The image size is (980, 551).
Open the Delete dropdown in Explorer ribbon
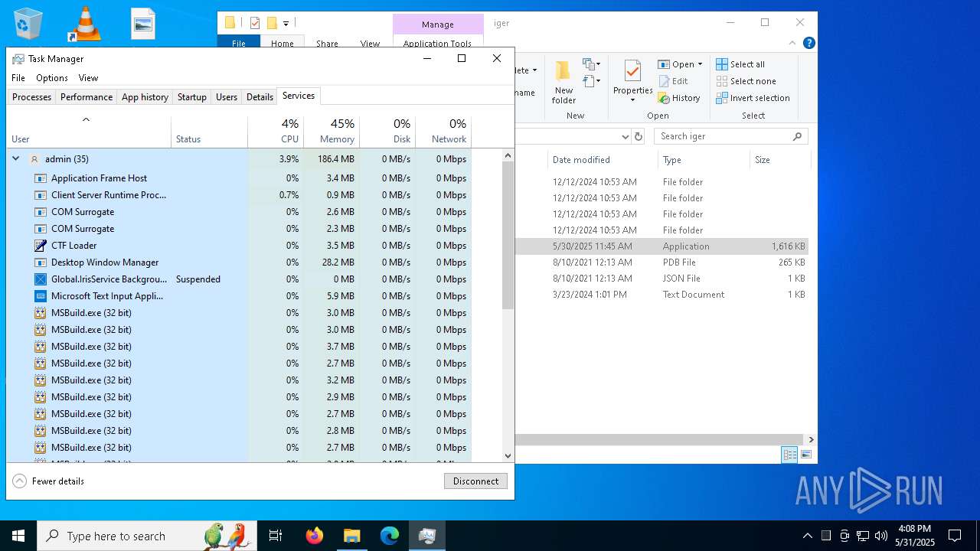tap(534, 70)
